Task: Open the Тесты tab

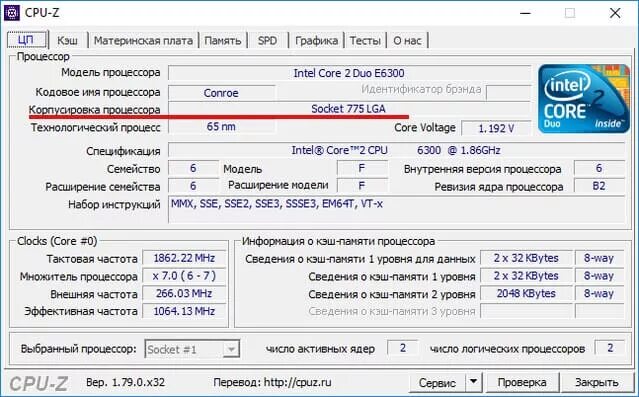Action: (x=365, y=40)
